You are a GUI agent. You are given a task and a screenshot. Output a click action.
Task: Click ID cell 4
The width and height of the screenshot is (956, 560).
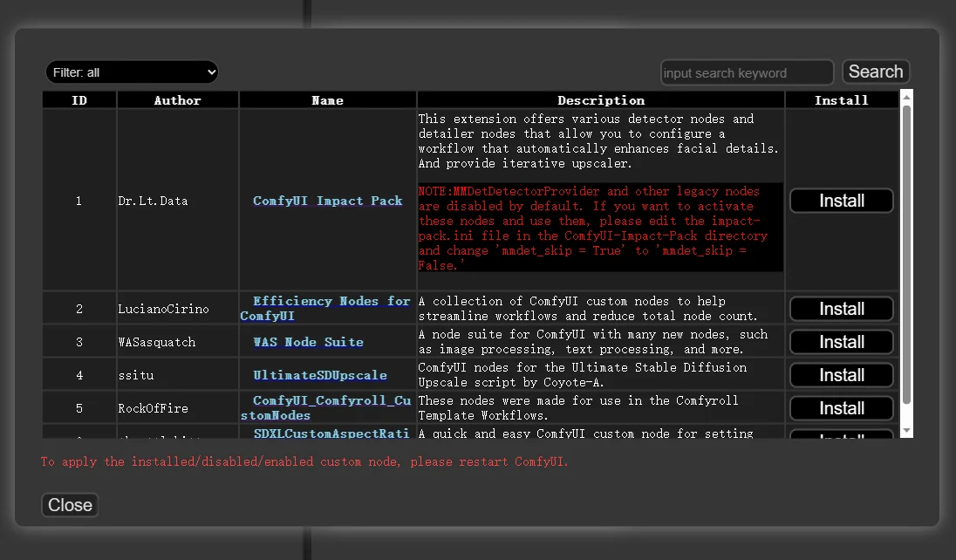(79, 375)
